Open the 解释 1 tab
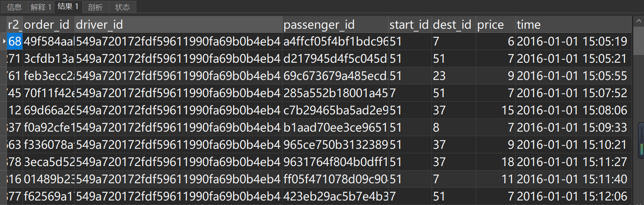 [x=41, y=7]
